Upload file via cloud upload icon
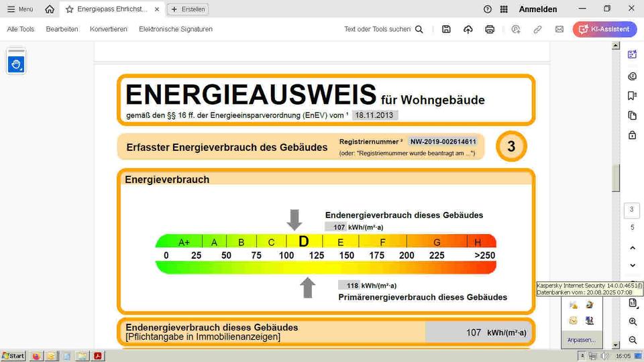 (468, 29)
